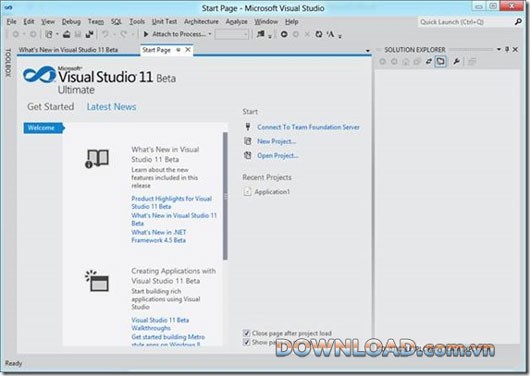The width and height of the screenshot is (530, 376).
Task: Click the greyed circle icon beside the record icon
Action: [296, 34]
